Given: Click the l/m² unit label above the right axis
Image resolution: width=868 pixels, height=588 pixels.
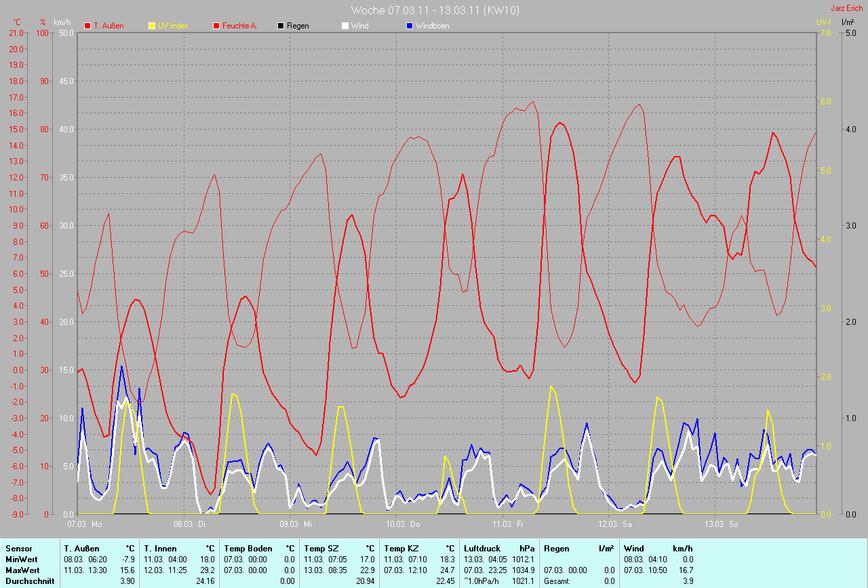Looking at the screenshot, I should [x=848, y=22].
